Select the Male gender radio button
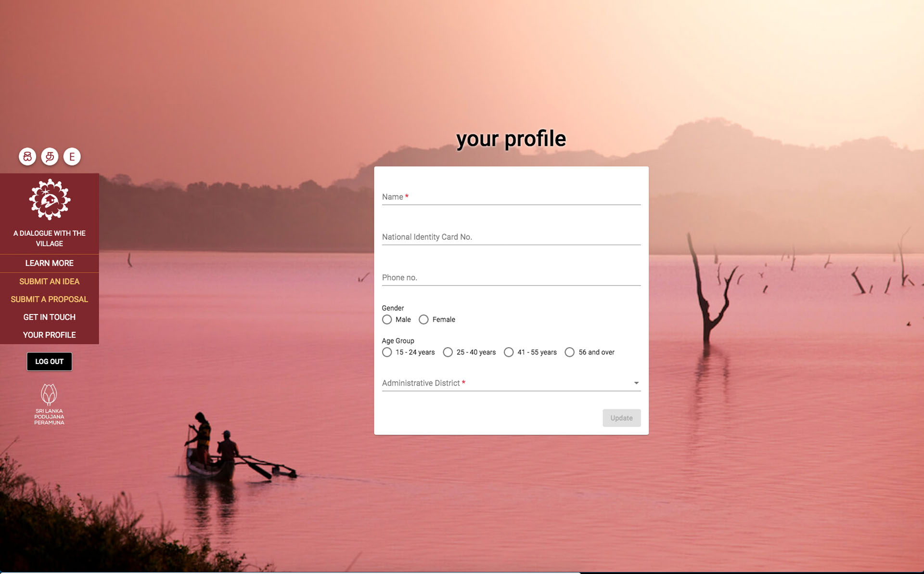Image resolution: width=924 pixels, height=574 pixels. [387, 319]
